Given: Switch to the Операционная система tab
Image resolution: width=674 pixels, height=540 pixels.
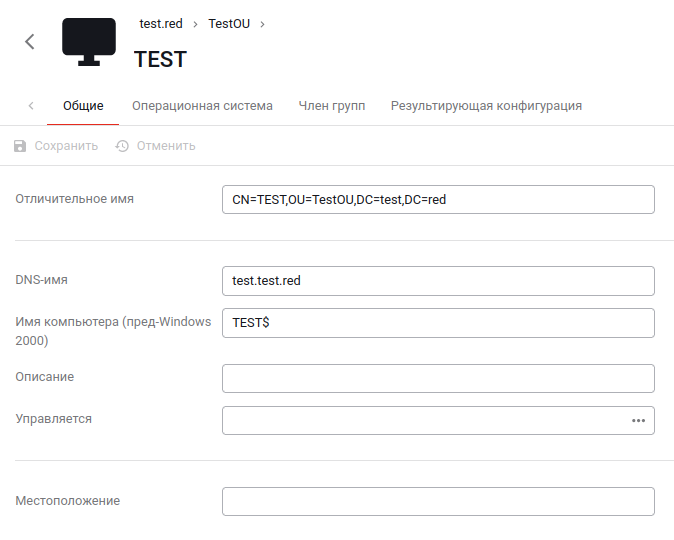Looking at the screenshot, I should [202, 106].
